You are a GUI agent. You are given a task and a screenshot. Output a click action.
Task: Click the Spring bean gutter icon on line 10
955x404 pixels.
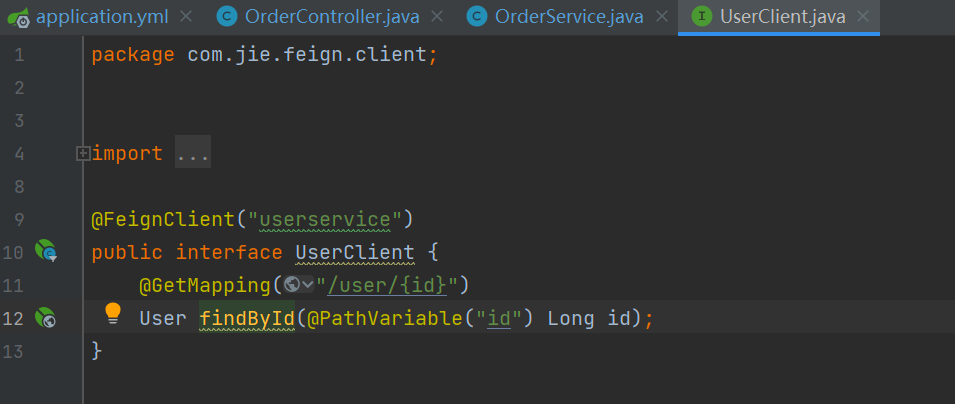[46, 251]
